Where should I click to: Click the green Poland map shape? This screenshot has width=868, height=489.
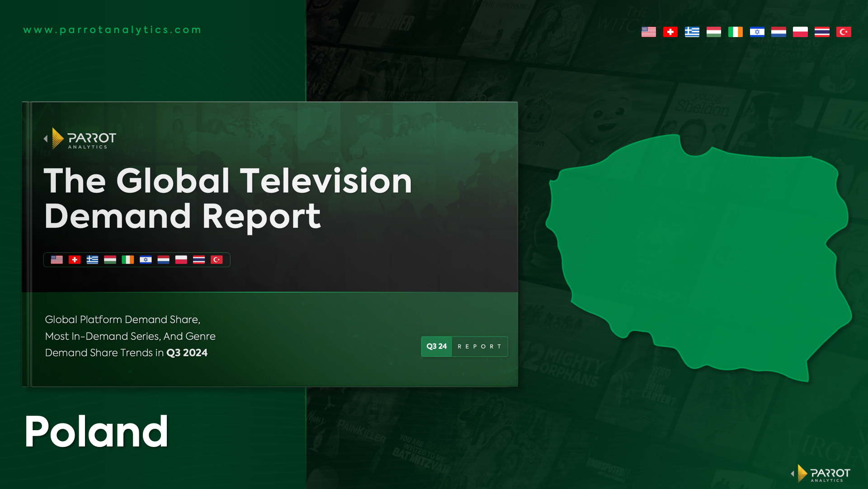[698, 258]
